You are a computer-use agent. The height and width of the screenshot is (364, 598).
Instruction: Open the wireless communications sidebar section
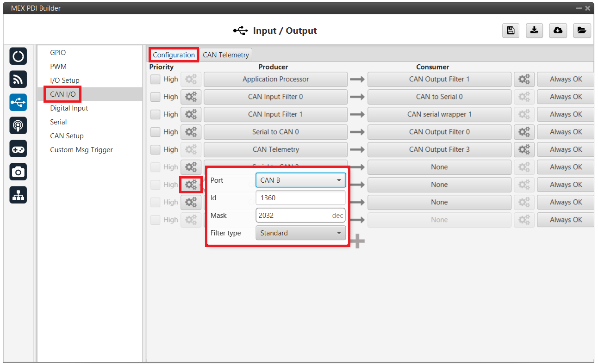[x=18, y=79]
